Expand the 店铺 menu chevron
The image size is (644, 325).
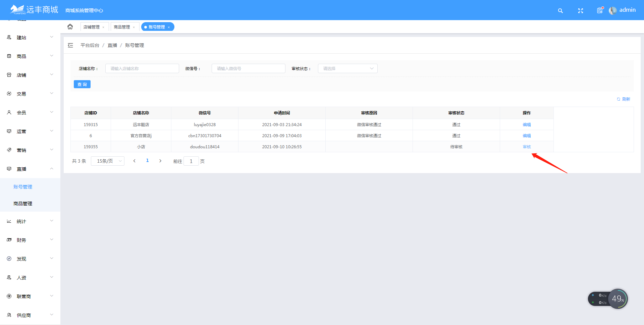coord(52,74)
